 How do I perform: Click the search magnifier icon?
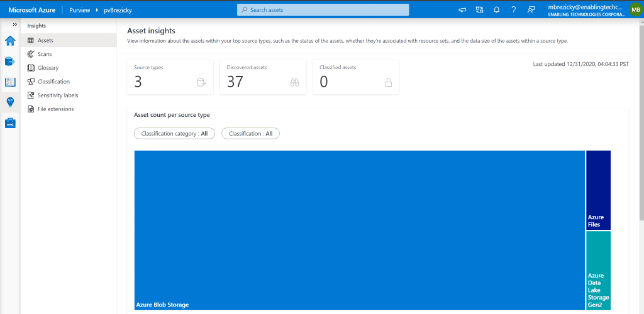[245, 10]
